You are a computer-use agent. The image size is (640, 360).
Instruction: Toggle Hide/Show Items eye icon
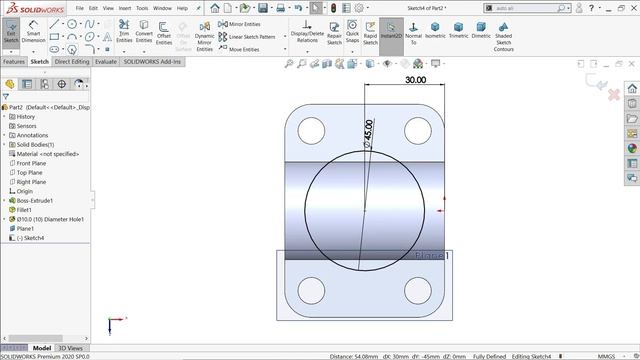coord(387,64)
